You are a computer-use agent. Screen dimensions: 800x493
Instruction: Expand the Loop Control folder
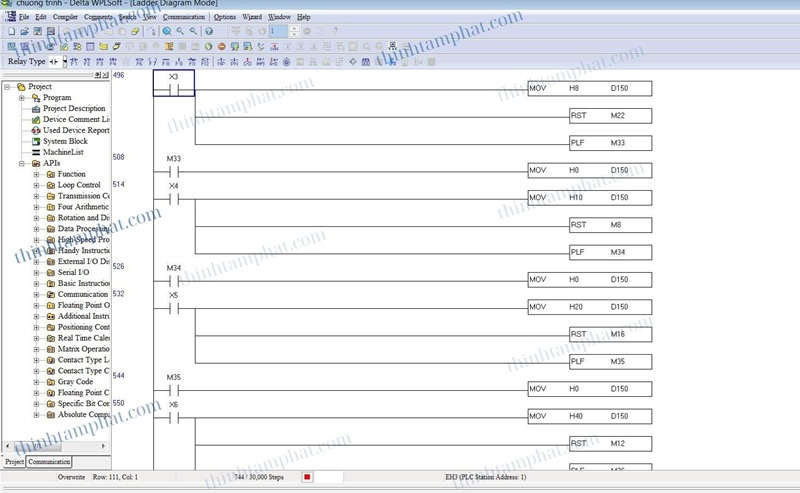coord(37,185)
